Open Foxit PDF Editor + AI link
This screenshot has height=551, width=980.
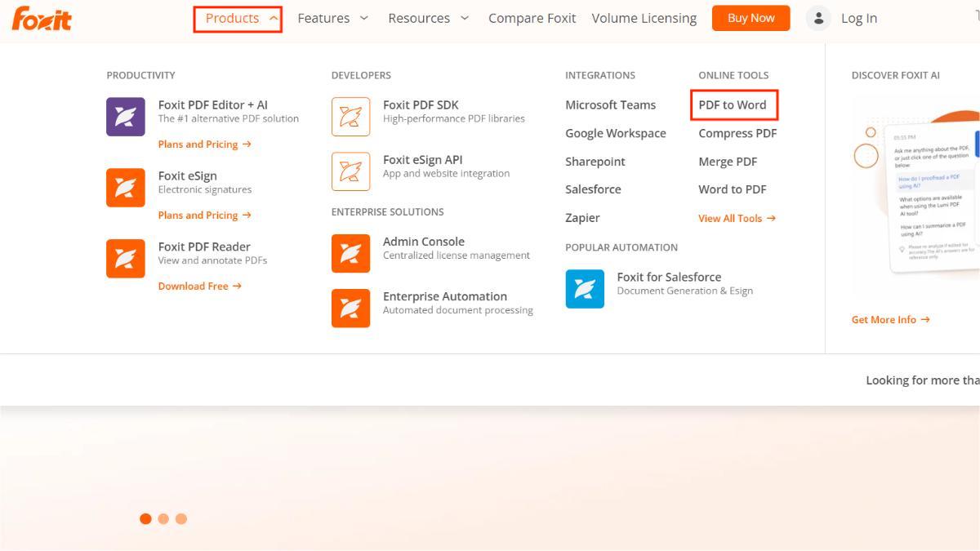213,104
